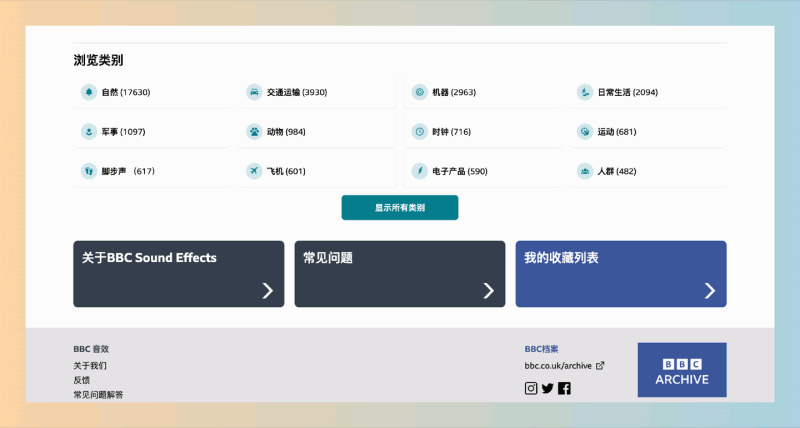
Task: Browse 日常生活 (2094) category label
Action: [628, 92]
